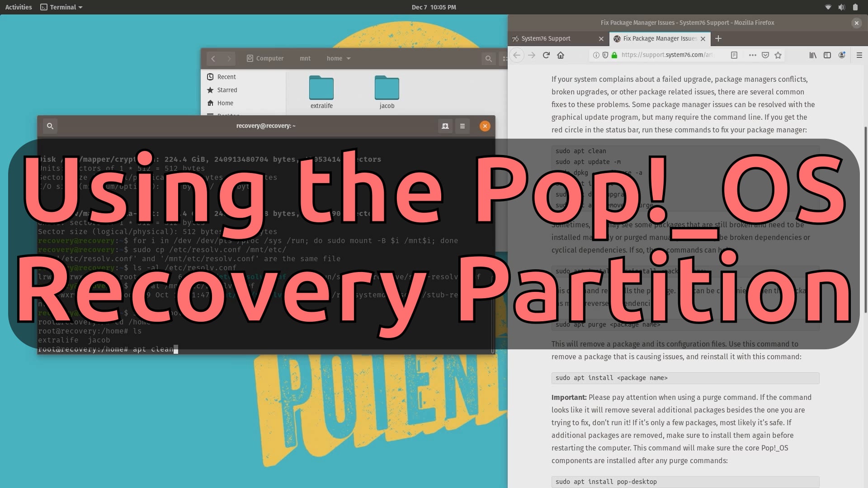The height and width of the screenshot is (488, 868).
Task: Click the Firefox reload page icon
Action: pyautogui.click(x=546, y=55)
